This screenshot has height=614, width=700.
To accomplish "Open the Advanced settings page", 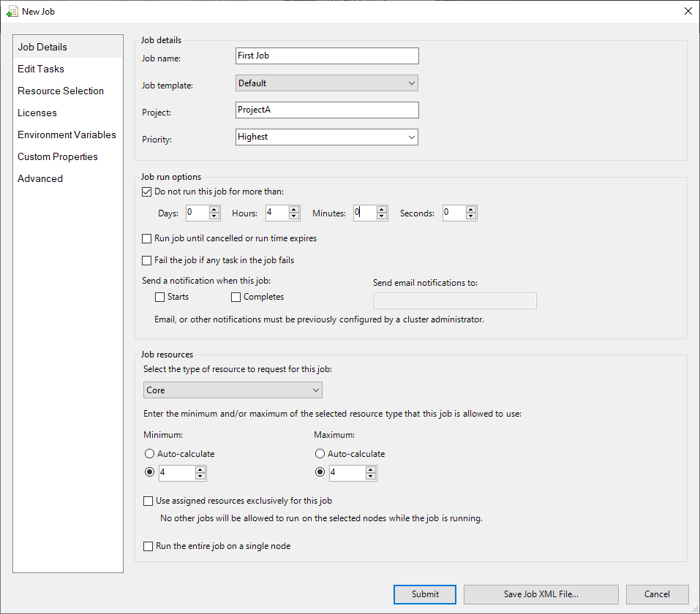I will coord(40,178).
